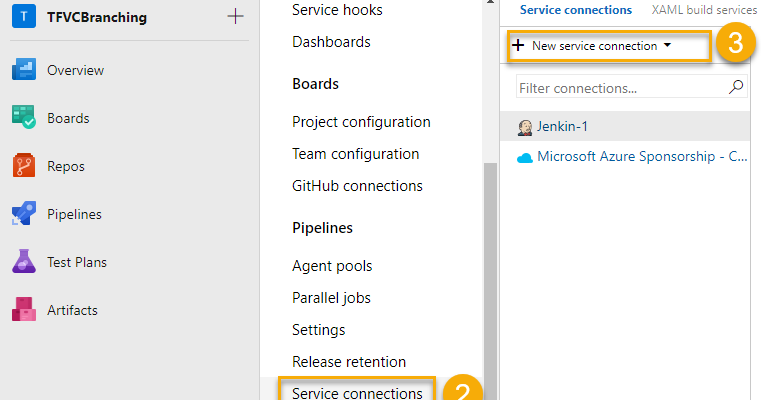Click the Filter connections input field

pyautogui.click(x=622, y=88)
